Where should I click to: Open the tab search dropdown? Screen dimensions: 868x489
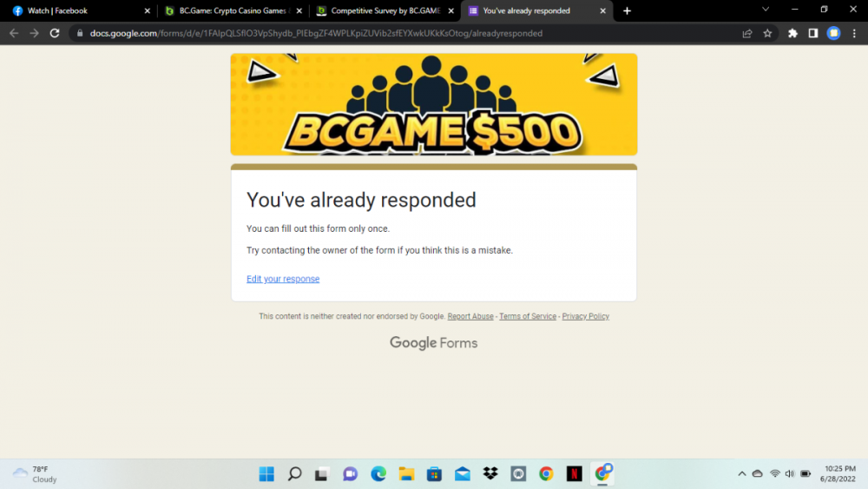[x=766, y=10]
